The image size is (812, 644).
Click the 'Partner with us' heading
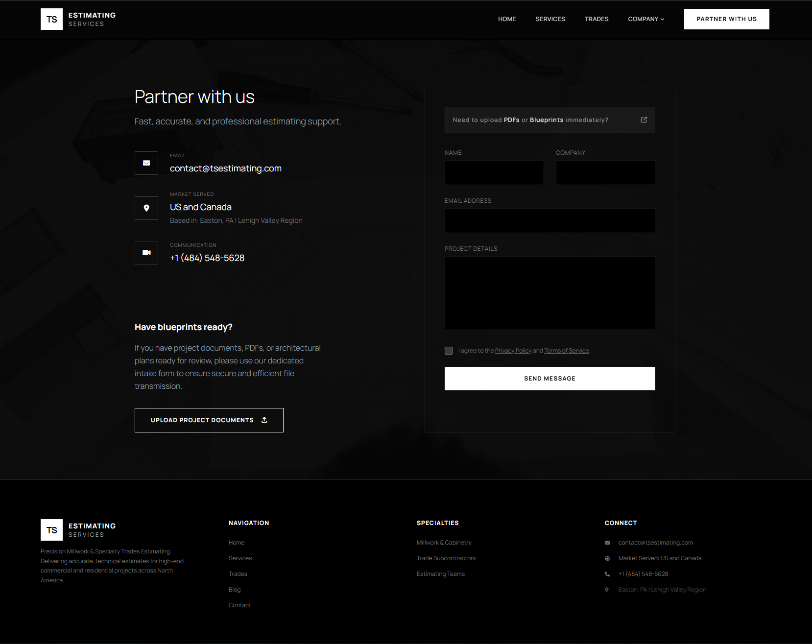pos(194,97)
